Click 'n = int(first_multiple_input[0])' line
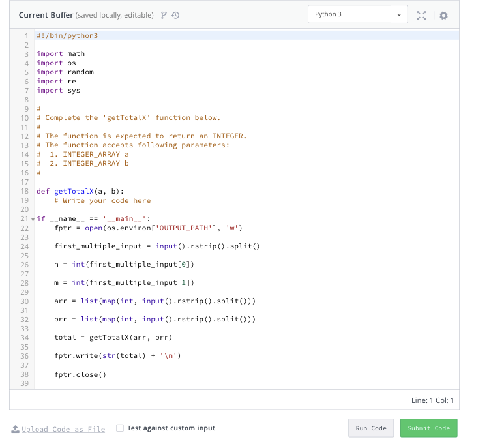Screen dimensions: 489x448 tap(124, 265)
